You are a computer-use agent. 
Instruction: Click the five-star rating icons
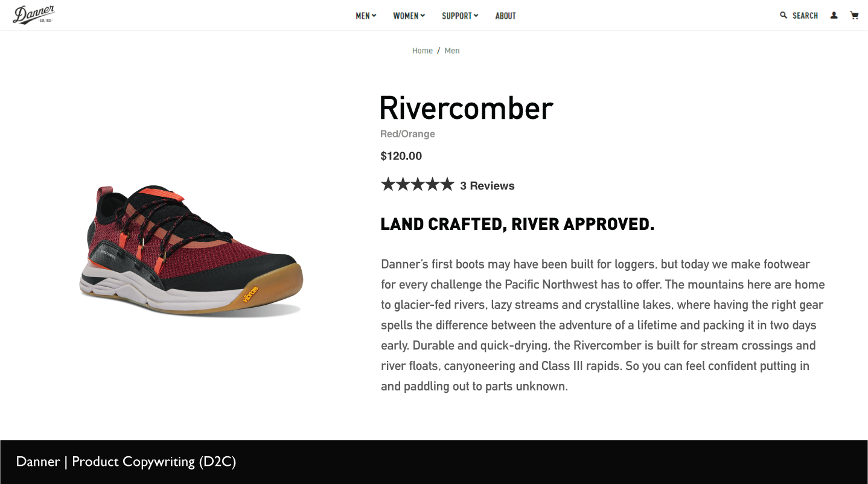[417, 185]
